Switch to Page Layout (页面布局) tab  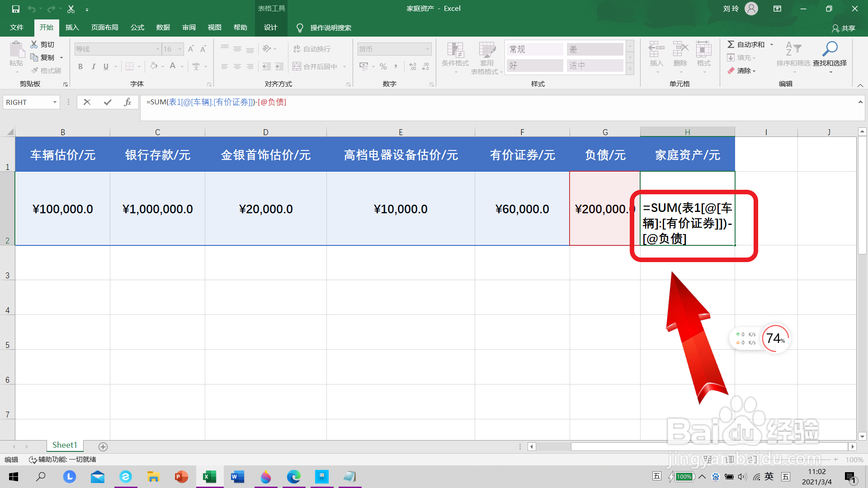tap(104, 28)
